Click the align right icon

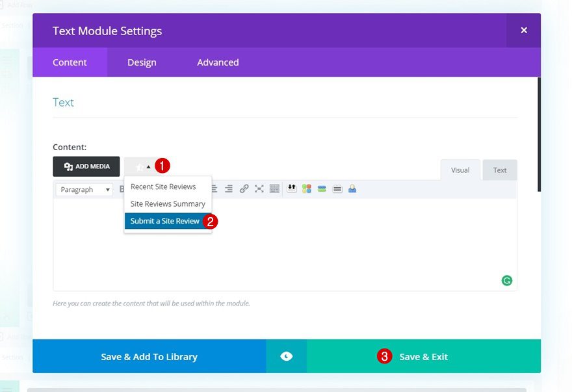tap(229, 189)
